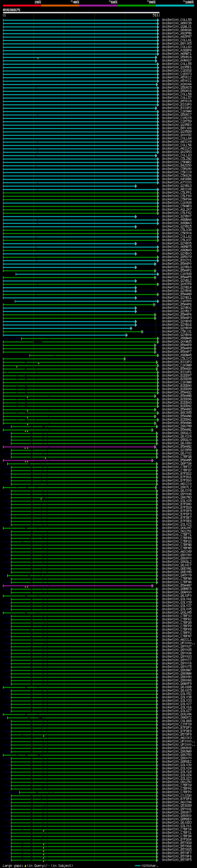Viewport: 197px width, 868px height.
Task: Open hit UniRef100_A8I1V9
Action: click(176, 142)
